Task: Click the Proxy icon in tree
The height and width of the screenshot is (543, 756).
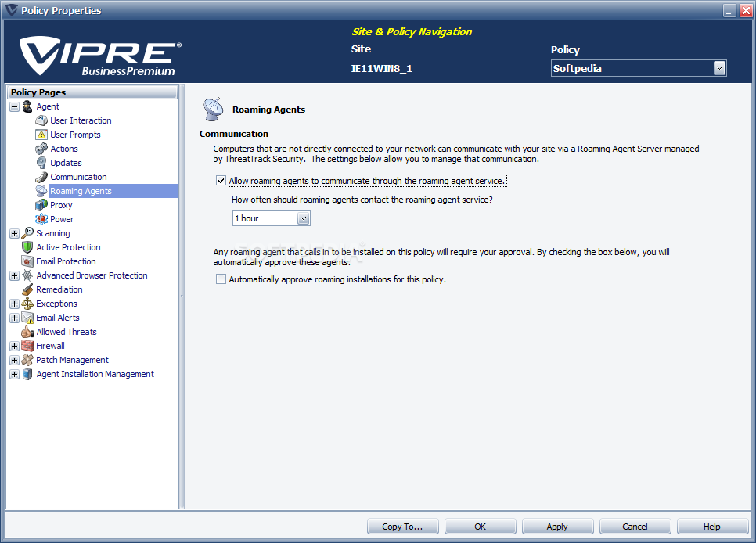Action: 41,205
